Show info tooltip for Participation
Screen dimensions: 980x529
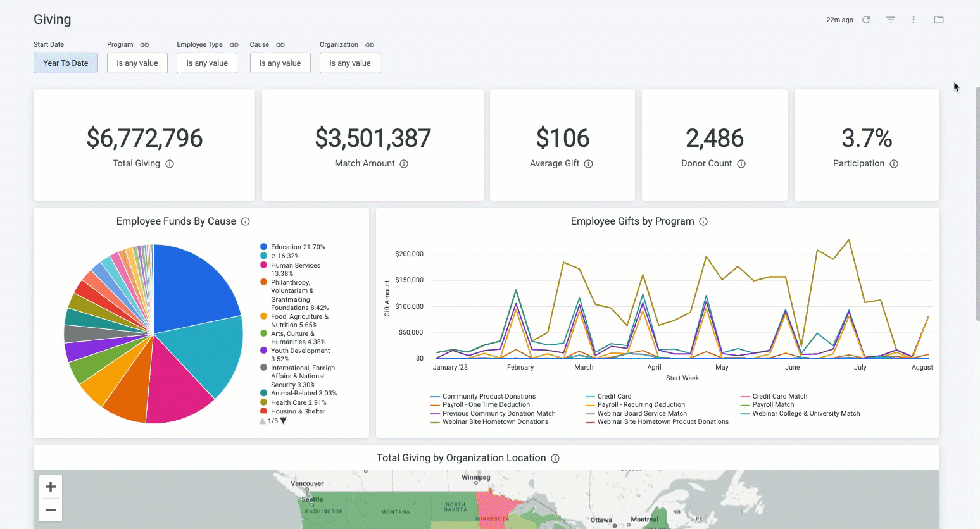(894, 164)
